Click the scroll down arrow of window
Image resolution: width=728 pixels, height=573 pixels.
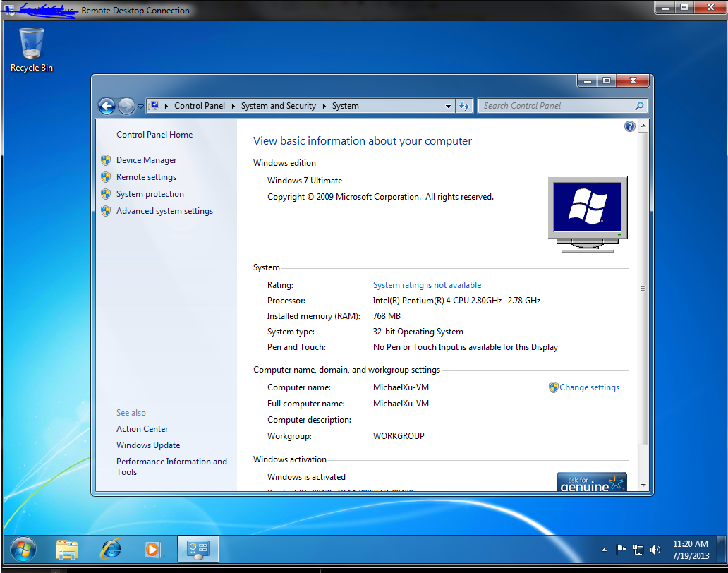pyautogui.click(x=643, y=485)
